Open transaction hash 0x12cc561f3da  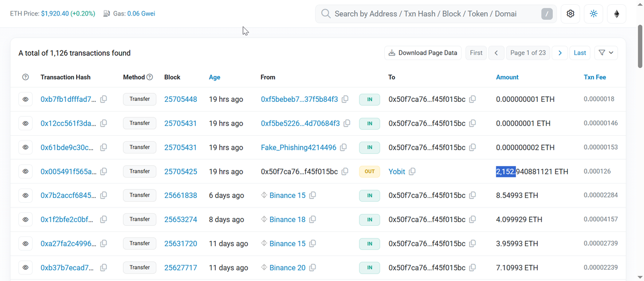point(69,123)
